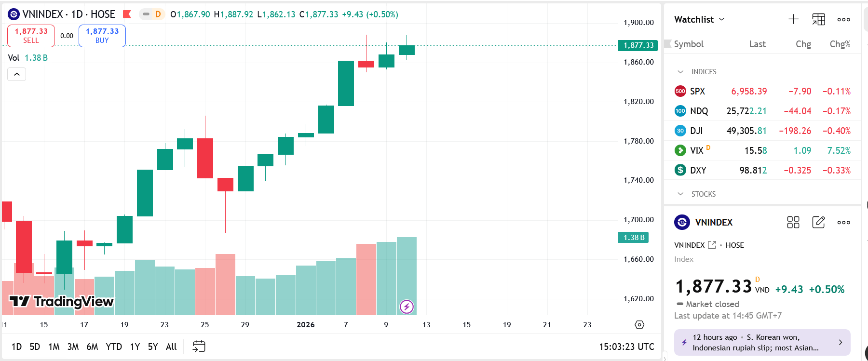Open Watchlist in a detached window
Screen dimensions: 868x361
point(818,19)
